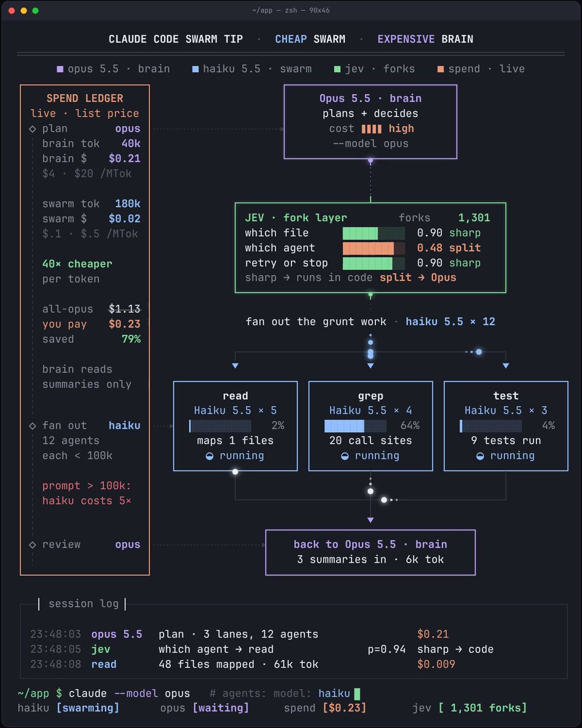
Task: Click the diamond marker beside plan
Action: [33, 129]
